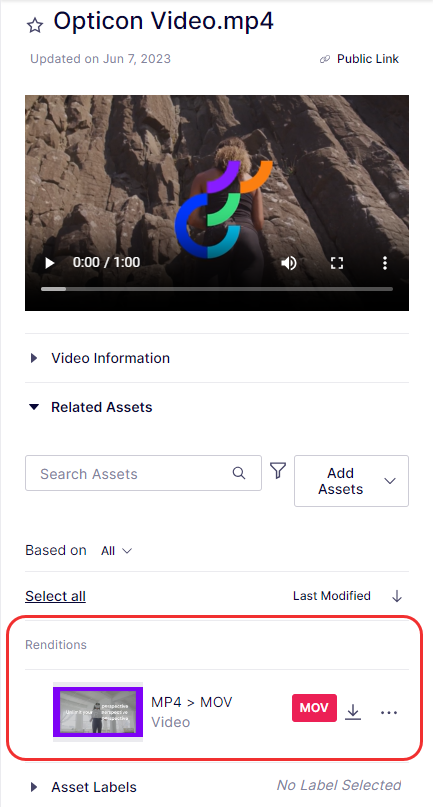Favorite Opticon Video.mp4 with the star icon
The width and height of the screenshot is (433, 807).
tap(34, 25)
